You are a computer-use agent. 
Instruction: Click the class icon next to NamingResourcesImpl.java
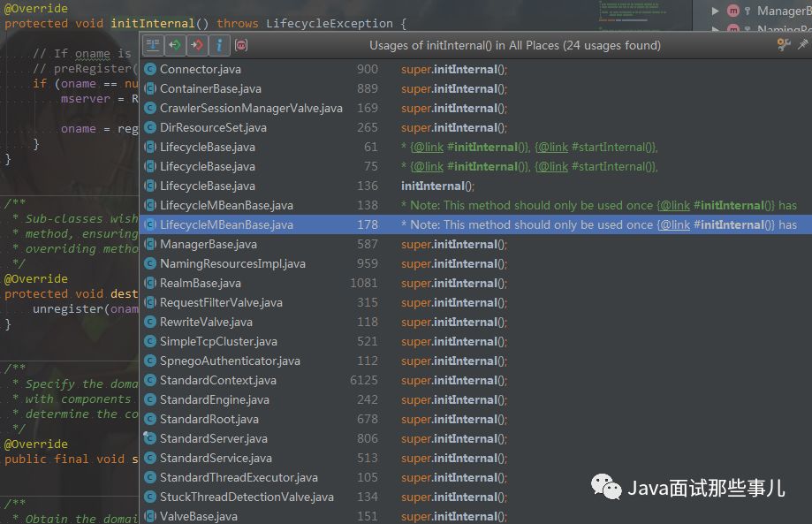pyautogui.click(x=150, y=263)
